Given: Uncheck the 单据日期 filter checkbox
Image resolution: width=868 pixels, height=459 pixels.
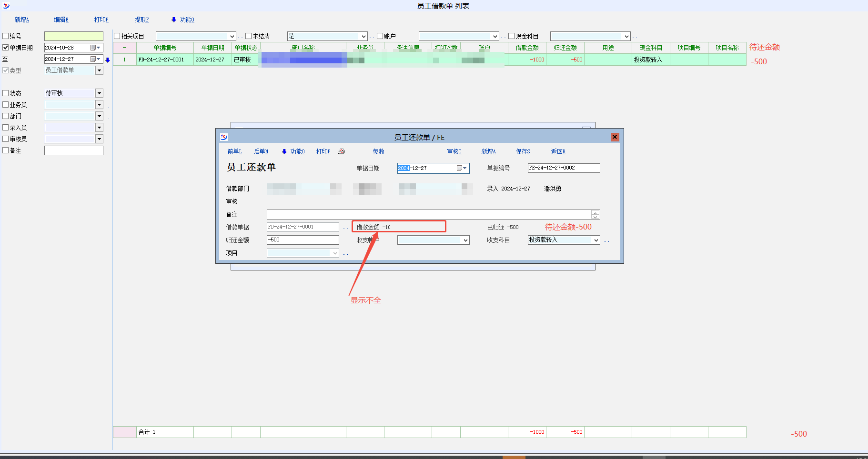Looking at the screenshot, I should [x=6, y=48].
